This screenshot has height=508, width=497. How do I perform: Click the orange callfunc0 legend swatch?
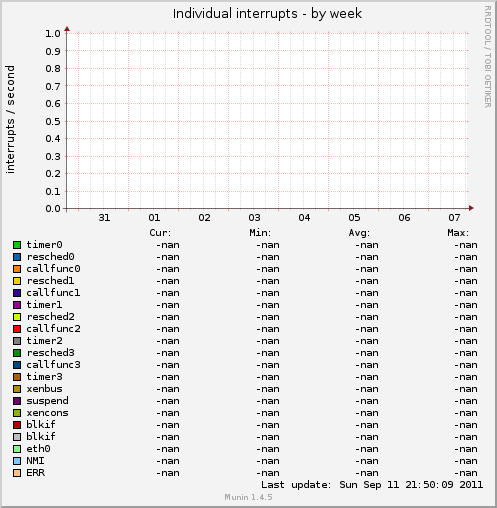coord(17,269)
